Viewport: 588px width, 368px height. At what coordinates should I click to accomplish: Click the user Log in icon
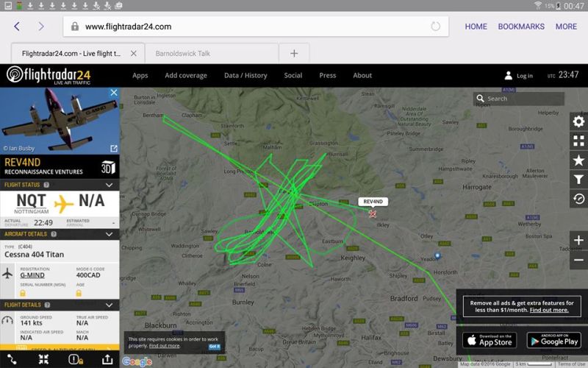pos(508,76)
